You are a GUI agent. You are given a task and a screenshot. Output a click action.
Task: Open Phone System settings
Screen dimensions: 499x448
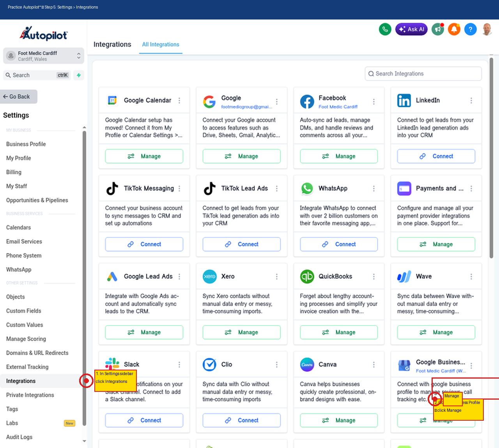click(24, 256)
